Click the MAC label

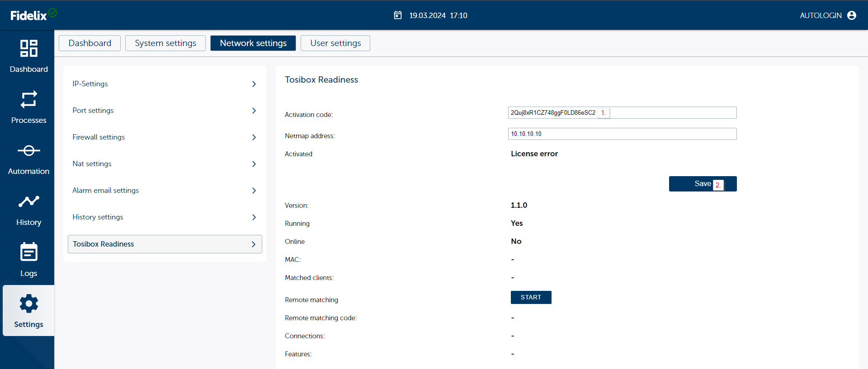tap(292, 260)
